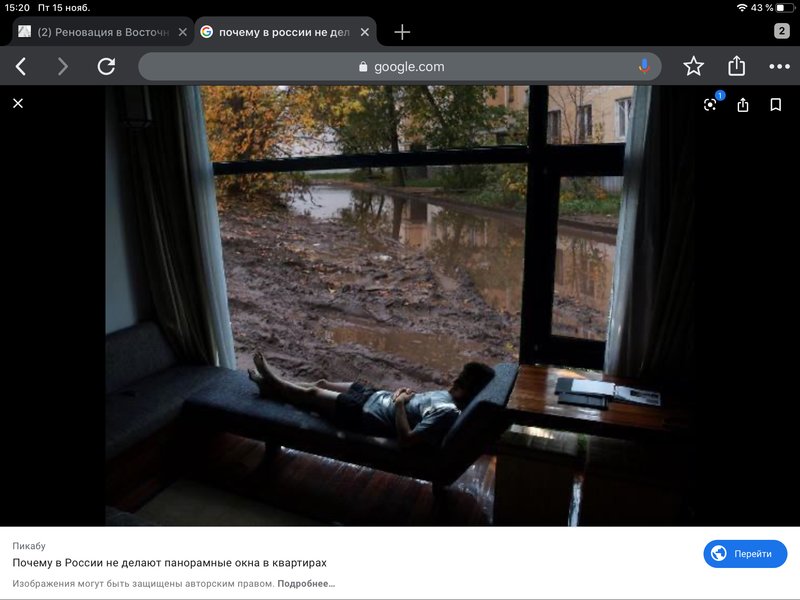
Task: Switch to the Реновация в Восточн tab
Action: pos(100,32)
